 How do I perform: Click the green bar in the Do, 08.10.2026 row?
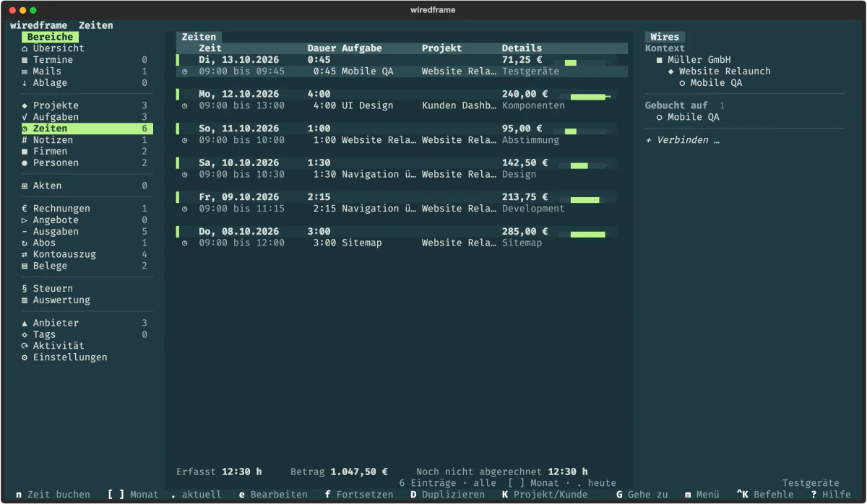tap(587, 235)
